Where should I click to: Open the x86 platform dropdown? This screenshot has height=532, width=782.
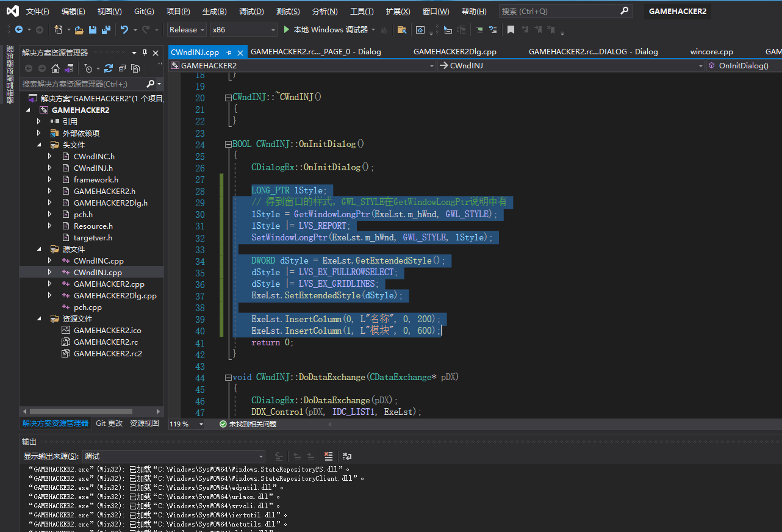[243, 29]
